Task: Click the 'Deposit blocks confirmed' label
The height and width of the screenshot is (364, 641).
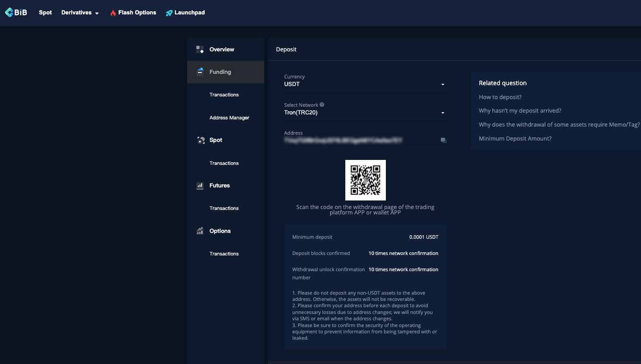Action: pyautogui.click(x=321, y=253)
